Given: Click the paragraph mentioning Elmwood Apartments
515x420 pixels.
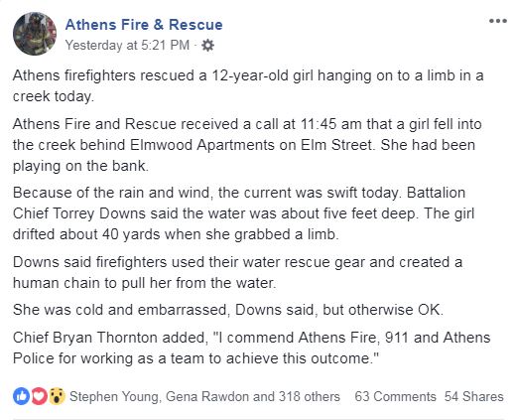Looking at the screenshot, I should tap(247, 145).
